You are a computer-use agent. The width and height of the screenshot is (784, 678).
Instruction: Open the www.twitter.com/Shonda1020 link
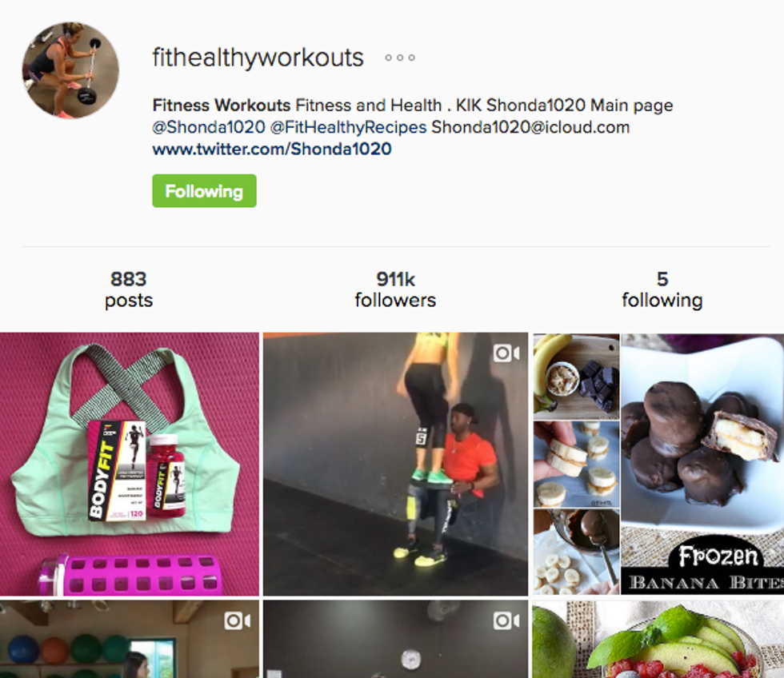click(x=271, y=149)
